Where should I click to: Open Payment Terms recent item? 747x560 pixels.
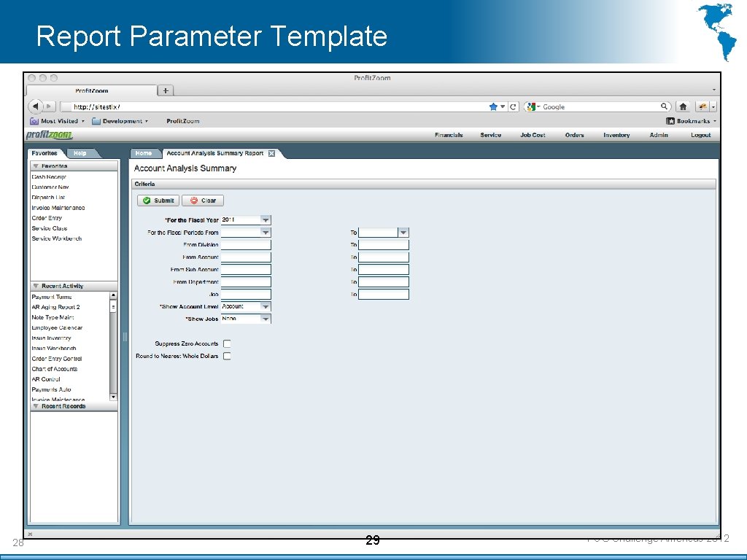pyautogui.click(x=52, y=297)
